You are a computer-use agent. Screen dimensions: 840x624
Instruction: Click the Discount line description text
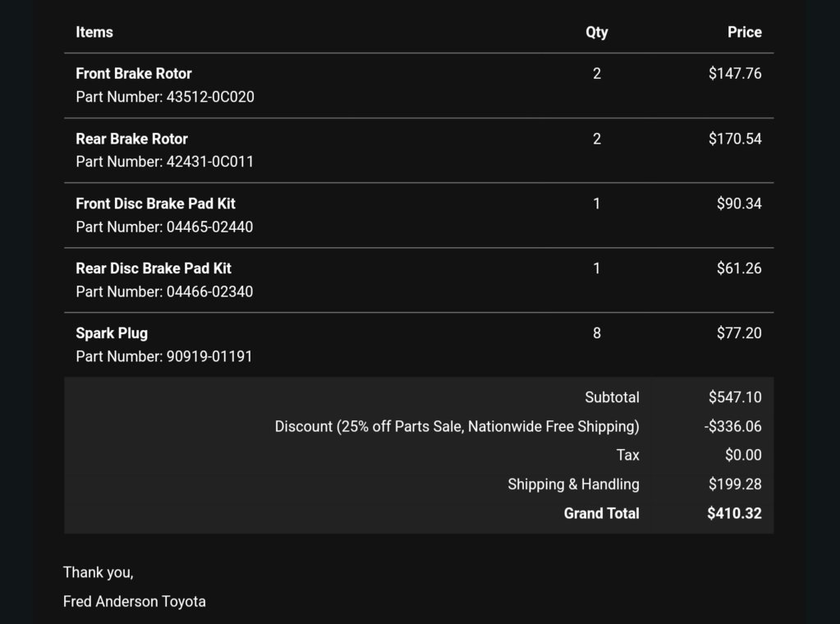[457, 426]
